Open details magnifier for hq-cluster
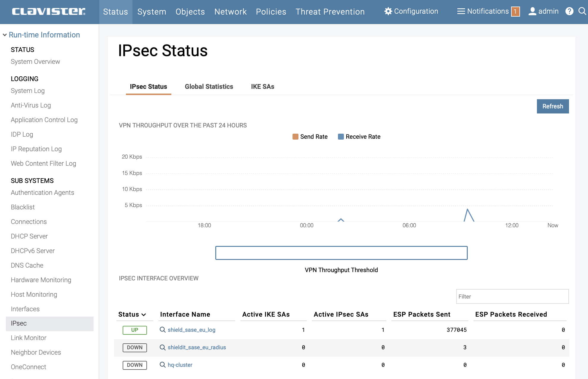588x379 pixels. pos(162,365)
